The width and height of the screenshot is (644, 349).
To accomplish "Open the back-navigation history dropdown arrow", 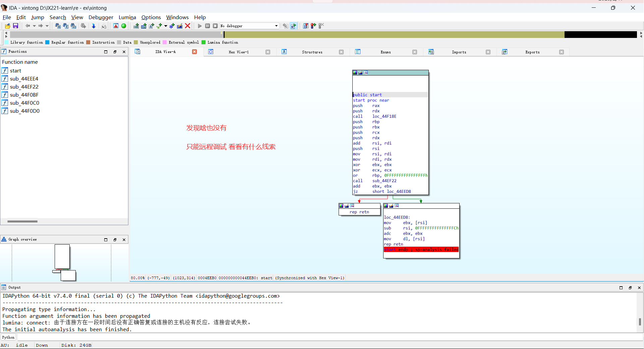I will (34, 26).
